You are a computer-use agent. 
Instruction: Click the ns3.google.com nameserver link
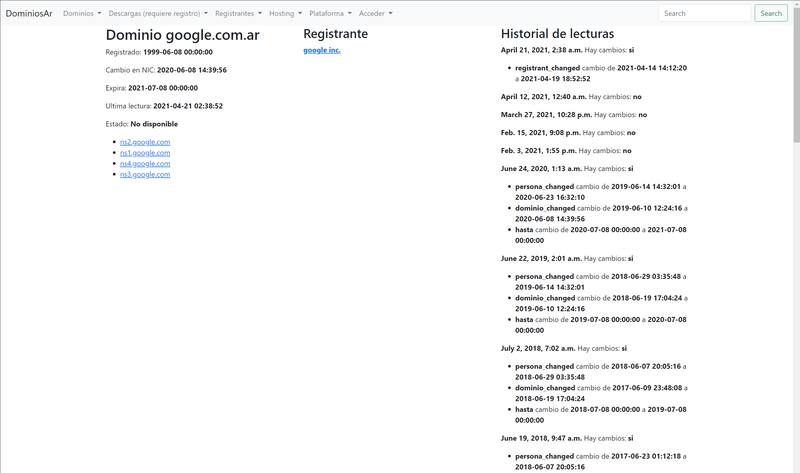point(145,175)
